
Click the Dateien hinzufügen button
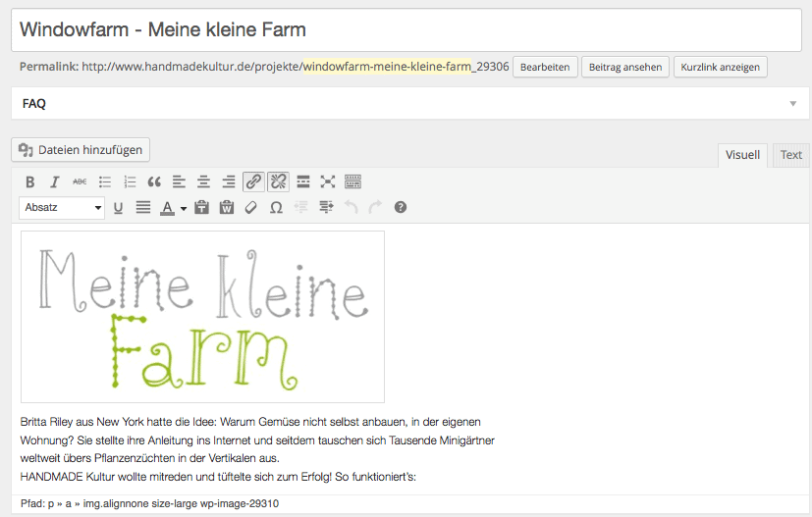81,150
